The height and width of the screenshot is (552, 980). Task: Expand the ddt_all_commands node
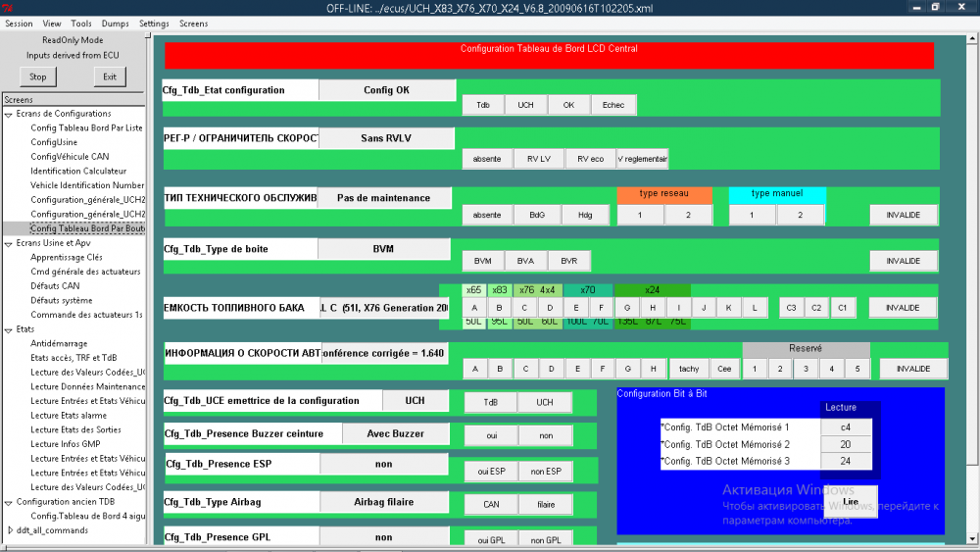(x=10, y=530)
